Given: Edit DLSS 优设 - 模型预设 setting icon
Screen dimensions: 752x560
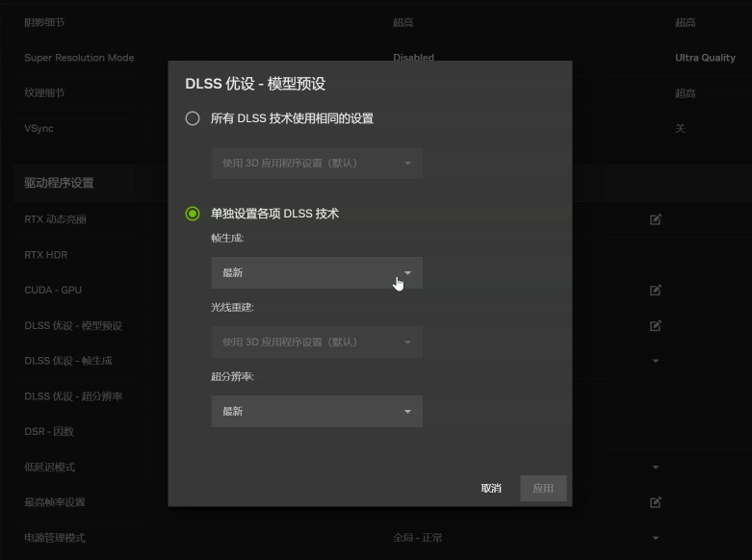Looking at the screenshot, I should click(x=655, y=326).
